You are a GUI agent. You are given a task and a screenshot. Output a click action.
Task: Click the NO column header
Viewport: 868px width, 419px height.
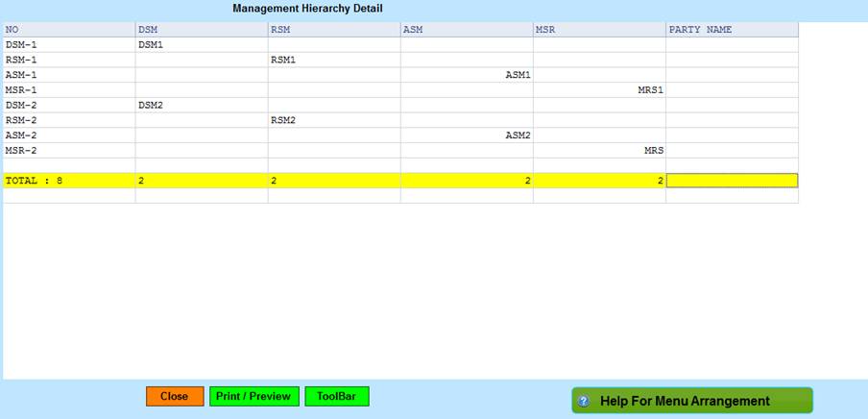click(x=68, y=30)
